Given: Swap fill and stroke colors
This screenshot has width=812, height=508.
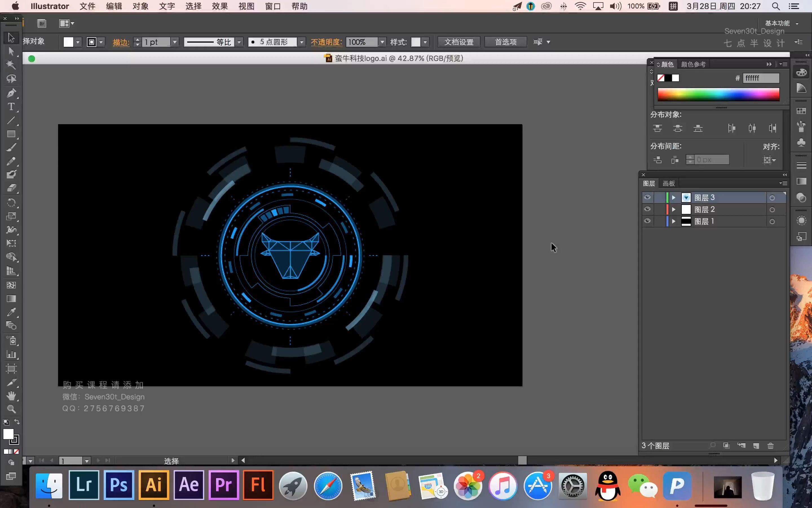Looking at the screenshot, I should (x=17, y=422).
